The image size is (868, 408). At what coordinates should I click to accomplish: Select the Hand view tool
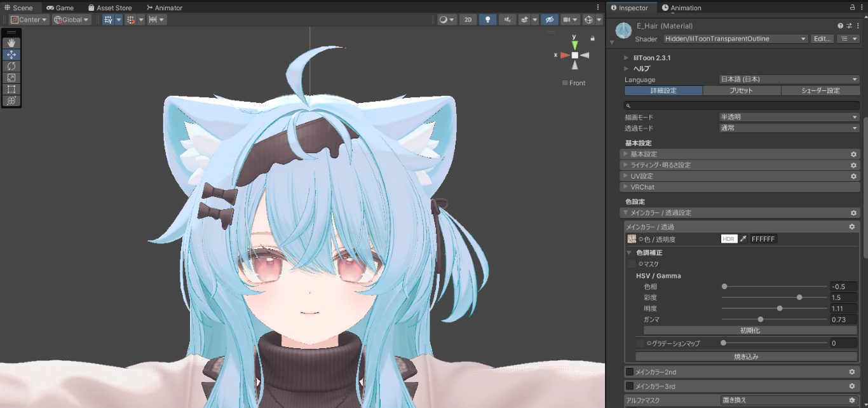11,43
